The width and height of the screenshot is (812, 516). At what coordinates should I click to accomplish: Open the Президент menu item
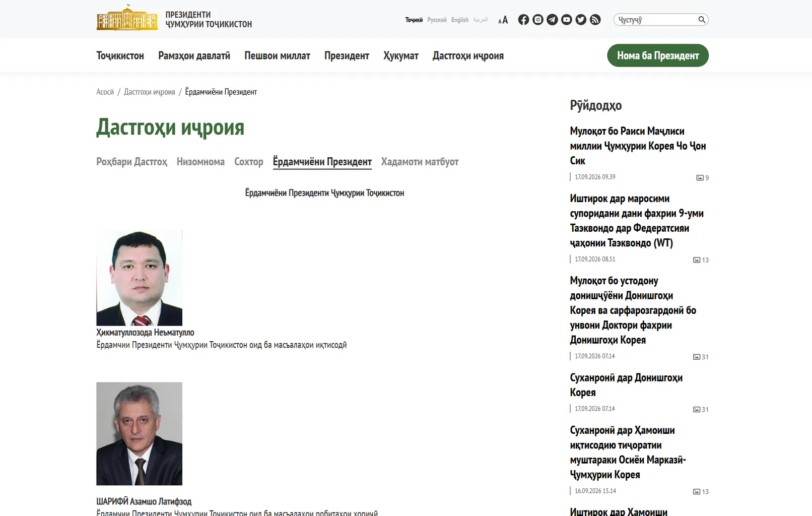[x=347, y=55]
